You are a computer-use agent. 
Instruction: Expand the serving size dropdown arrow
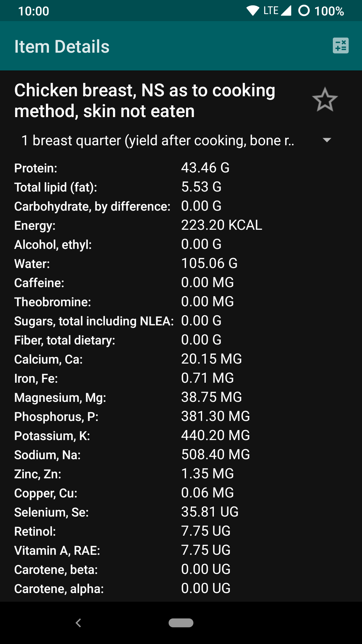pyautogui.click(x=326, y=140)
